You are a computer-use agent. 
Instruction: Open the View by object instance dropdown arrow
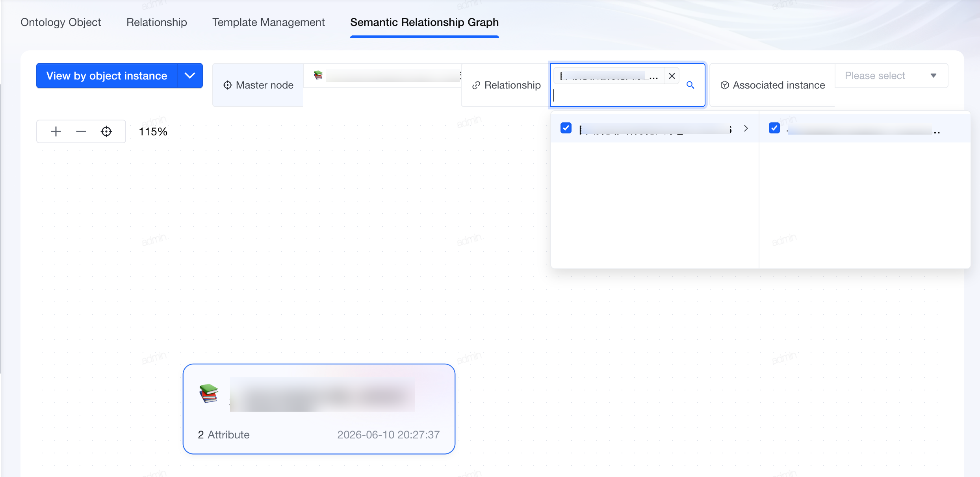pyautogui.click(x=190, y=76)
